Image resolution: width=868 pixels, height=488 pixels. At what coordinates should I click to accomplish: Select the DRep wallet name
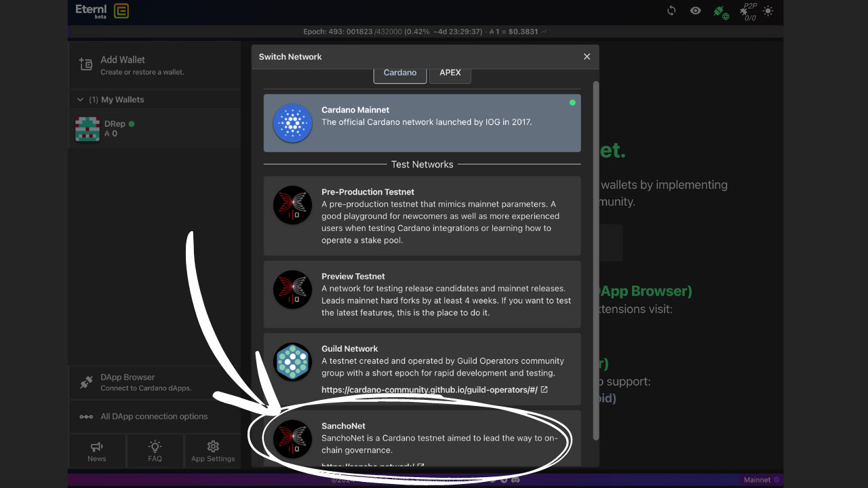[114, 124]
